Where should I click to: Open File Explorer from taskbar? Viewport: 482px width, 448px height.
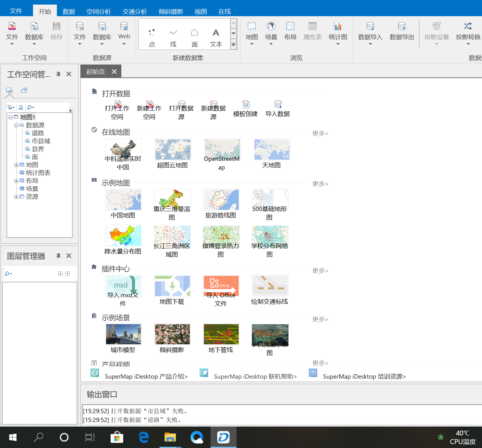click(x=170, y=437)
